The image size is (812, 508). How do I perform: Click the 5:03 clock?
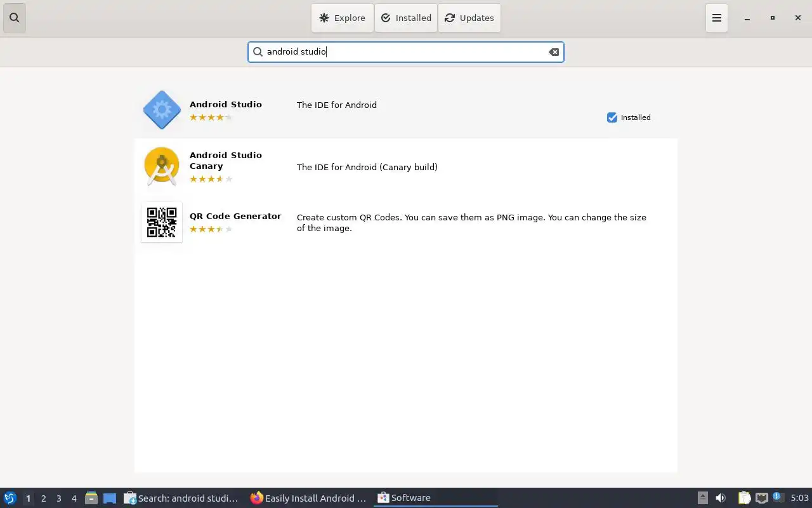pos(799,498)
